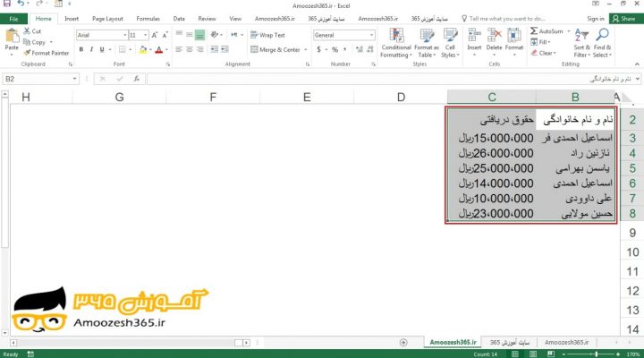Click the Name Box showing B2
The image size is (644, 358).
(37, 79)
